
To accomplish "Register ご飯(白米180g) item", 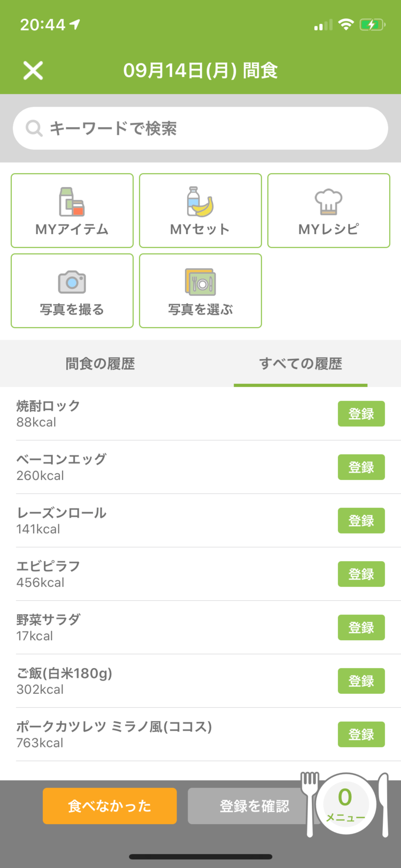I will 361,681.
